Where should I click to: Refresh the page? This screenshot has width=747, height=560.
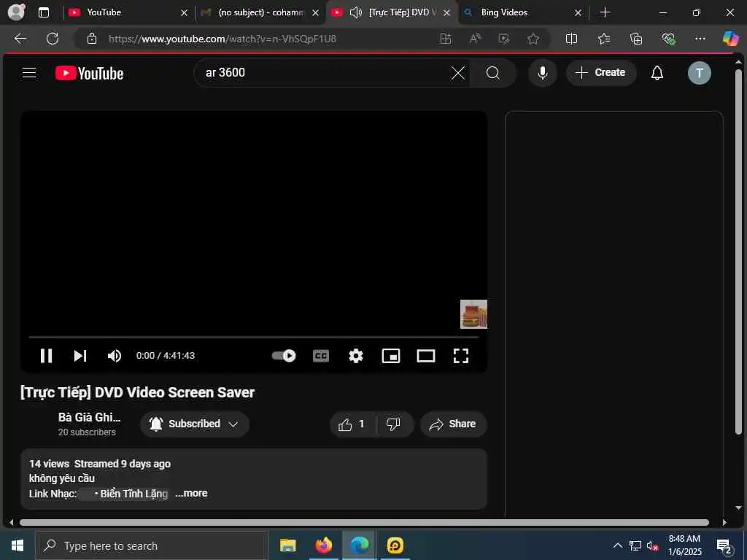(x=53, y=39)
